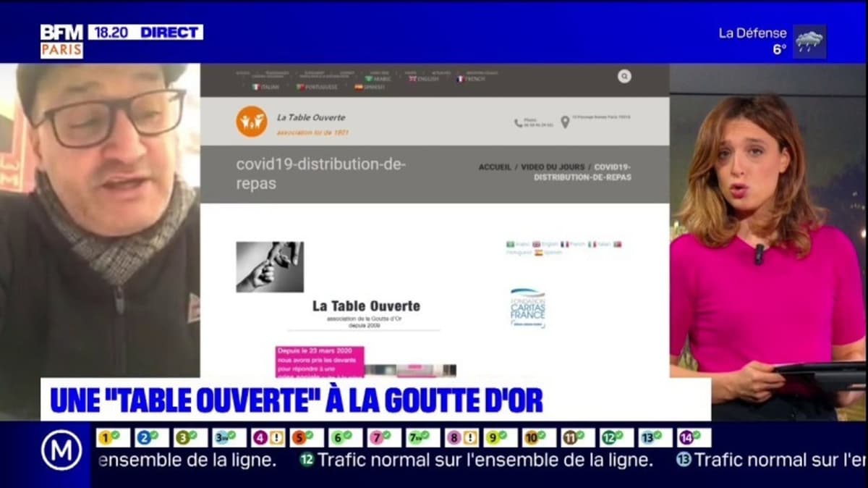The height and width of the screenshot is (488, 868).
Task: Select metro line 3bis status badge
Action: (x=229, y=437)
